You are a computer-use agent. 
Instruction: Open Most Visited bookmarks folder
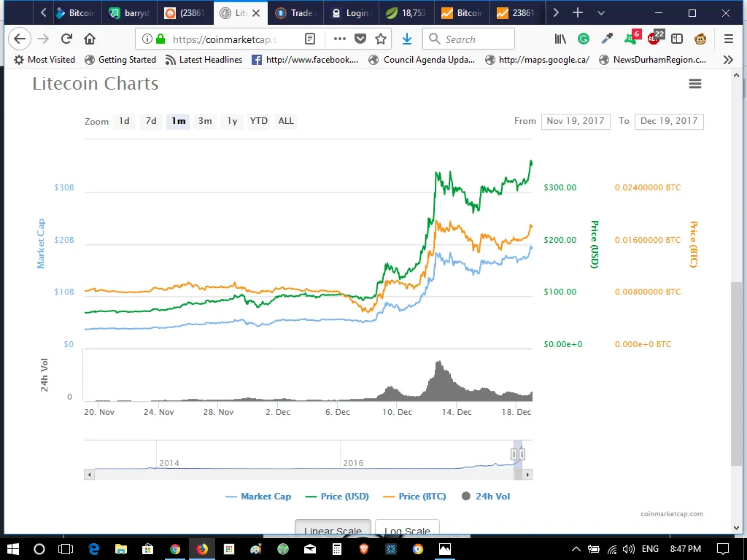pyautogui.click(x=44, y=60)
